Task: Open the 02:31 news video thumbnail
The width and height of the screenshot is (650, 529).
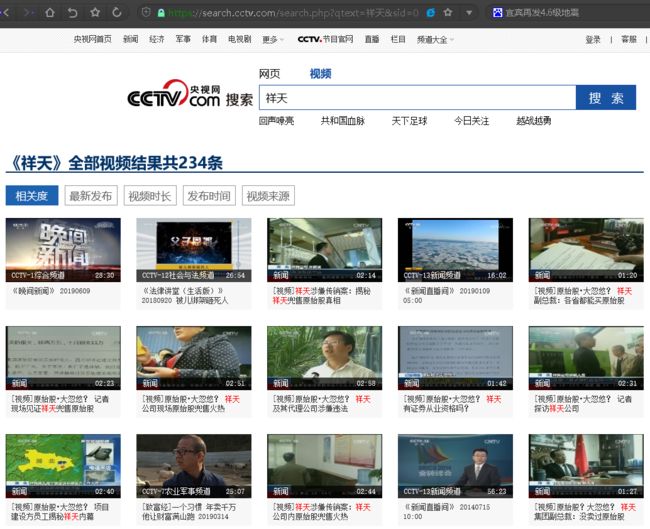Action: pos(586,358)
